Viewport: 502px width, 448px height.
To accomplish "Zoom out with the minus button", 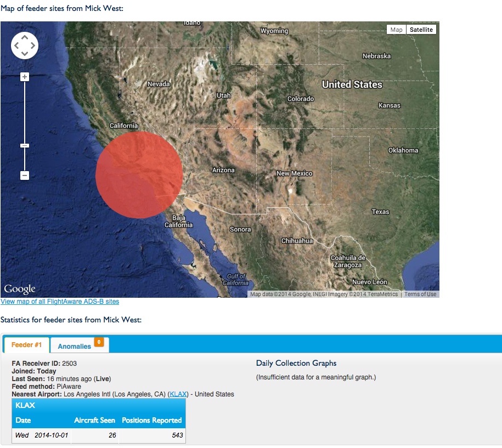I will [x=25, y=175].
